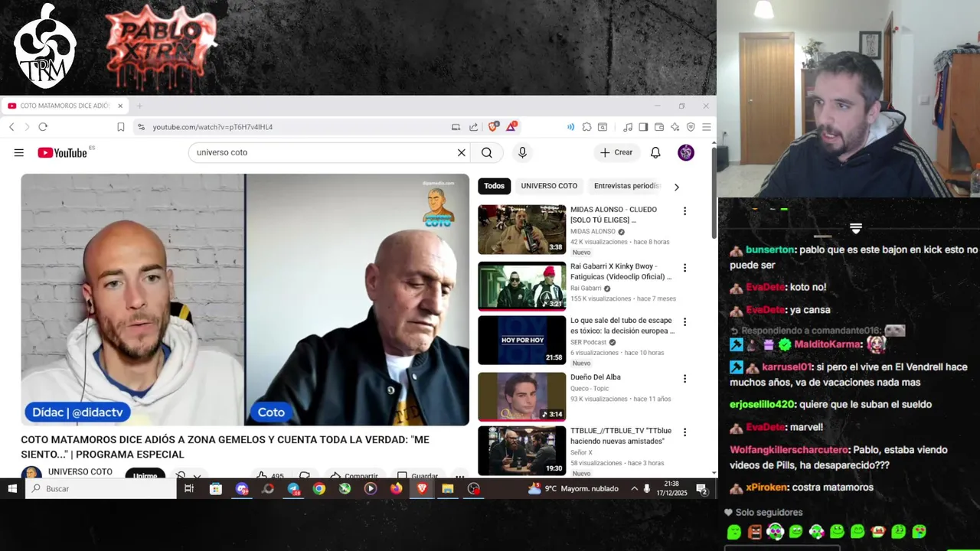The width and height of the screenshot is (980, 551).
Task: Open Task View on the taskbar
Action: 189,488
